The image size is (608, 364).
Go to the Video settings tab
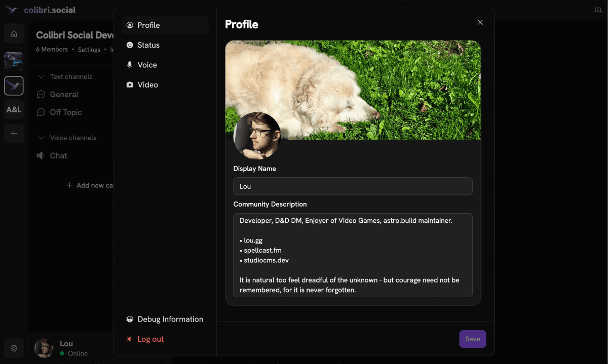(147, 85)
